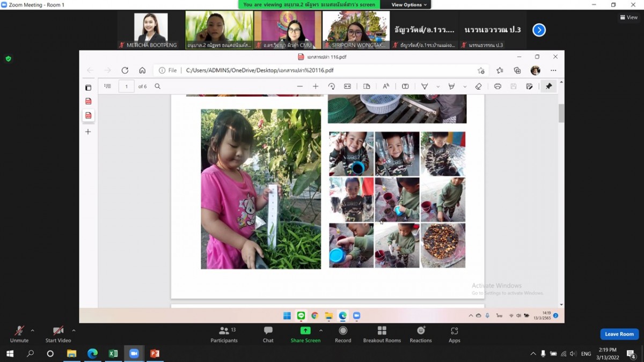Expand video options arrow beside Start Video

click(x=74, y=330)
